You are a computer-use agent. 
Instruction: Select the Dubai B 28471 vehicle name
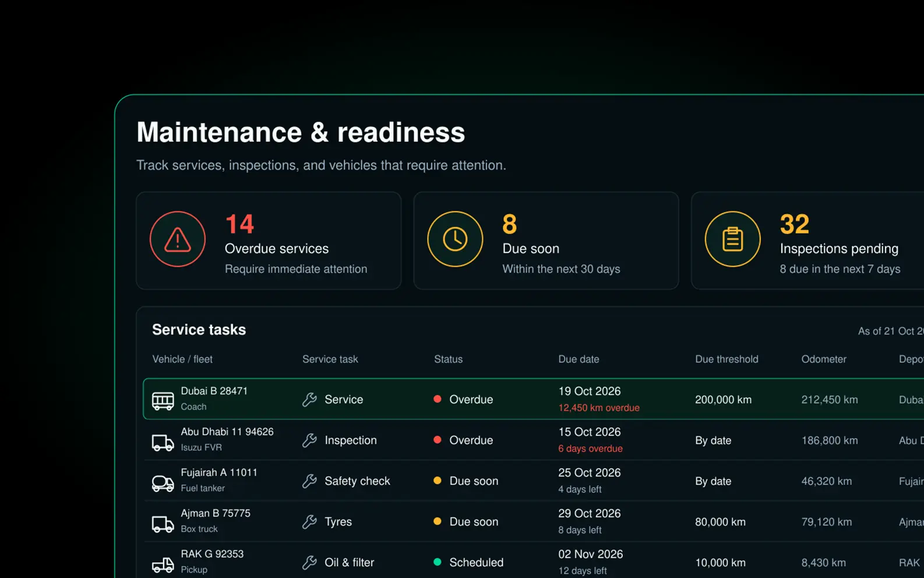[x=214, y=391]
